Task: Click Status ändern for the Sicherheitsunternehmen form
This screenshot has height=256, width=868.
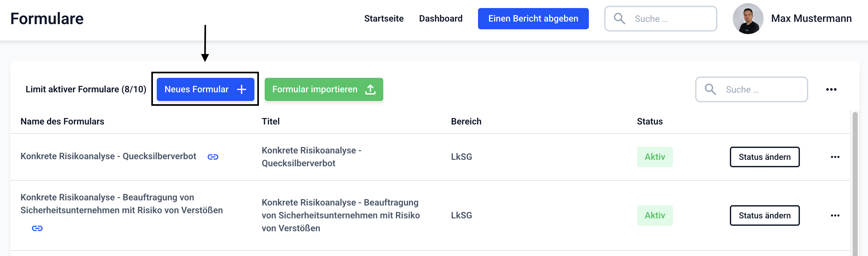Action: [764, 215]
